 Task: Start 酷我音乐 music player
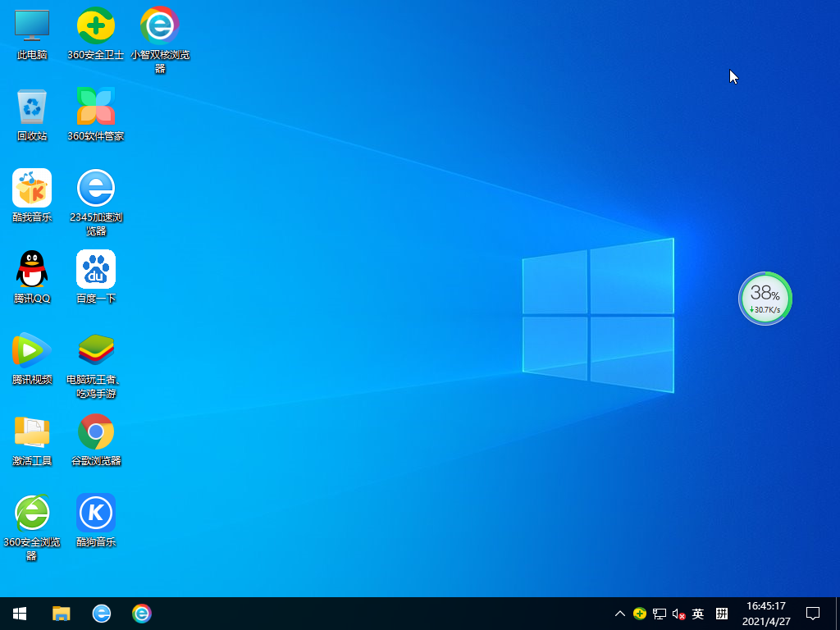[31, 187]
